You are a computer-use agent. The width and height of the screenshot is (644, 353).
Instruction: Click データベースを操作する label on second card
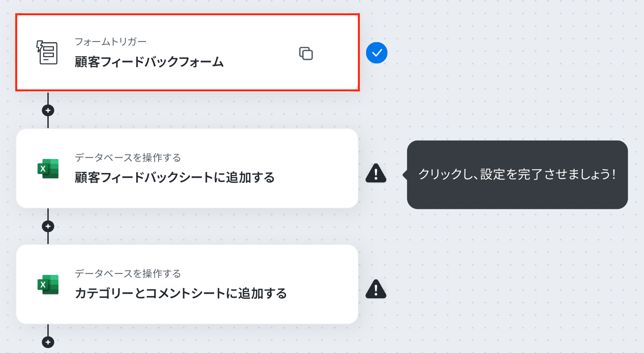pyautogui.click(x=128, y=158)
